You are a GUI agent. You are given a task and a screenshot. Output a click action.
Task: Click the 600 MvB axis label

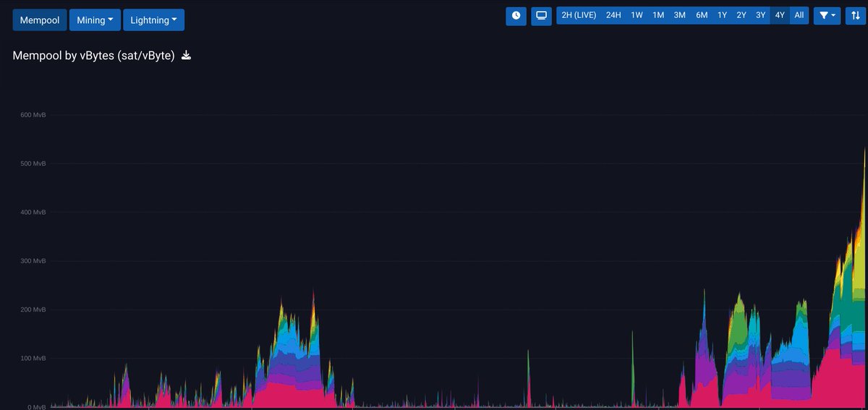point(33,115)
